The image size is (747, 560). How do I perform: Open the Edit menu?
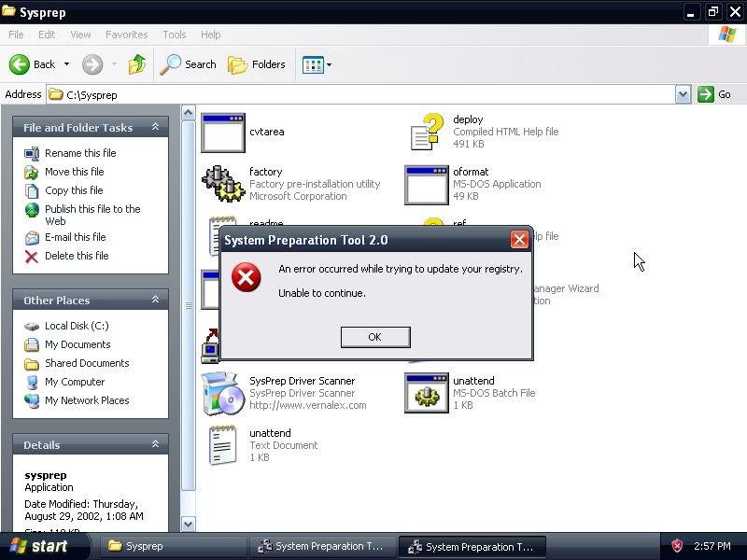[47, 35]
